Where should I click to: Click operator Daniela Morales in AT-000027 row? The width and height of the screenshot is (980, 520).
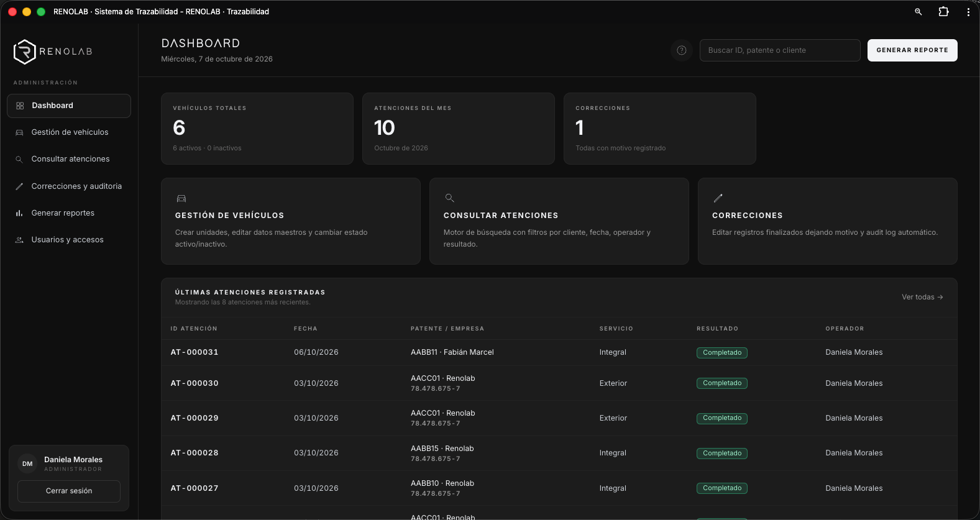854,488
